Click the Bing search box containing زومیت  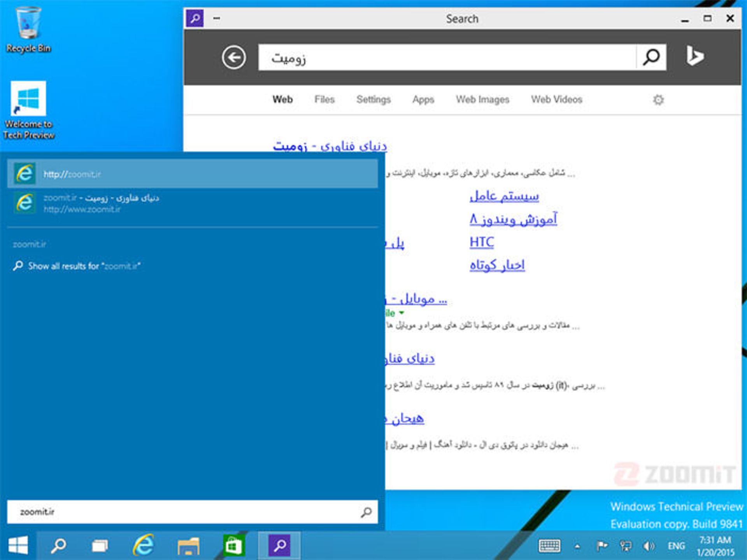[x=447, y=58]
